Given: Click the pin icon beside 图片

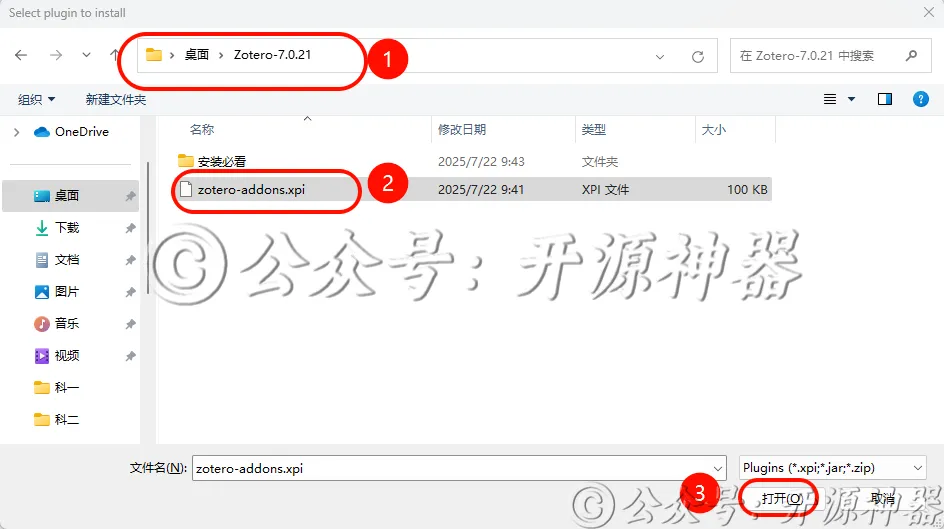Looking at the screenshot, I should (130, 292).
